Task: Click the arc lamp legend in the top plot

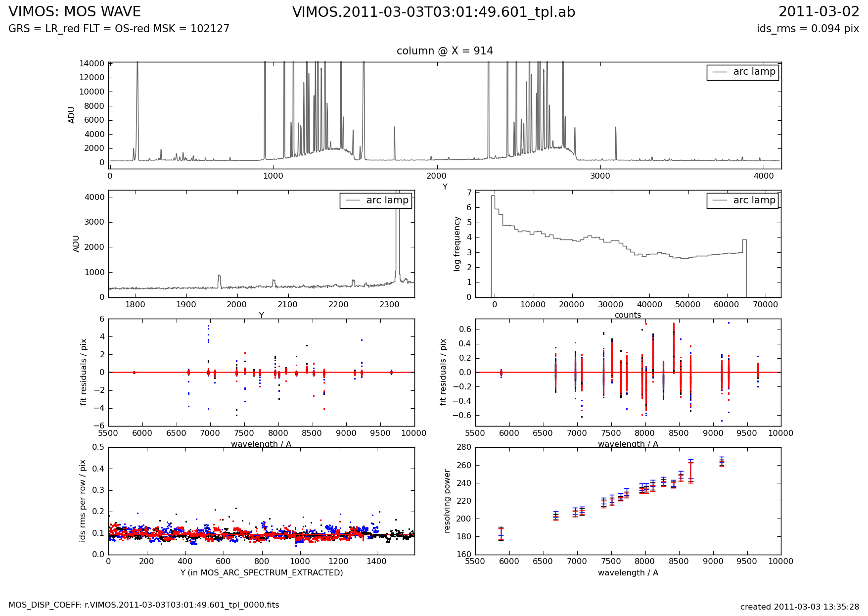Action: click(x=742, y=72)
